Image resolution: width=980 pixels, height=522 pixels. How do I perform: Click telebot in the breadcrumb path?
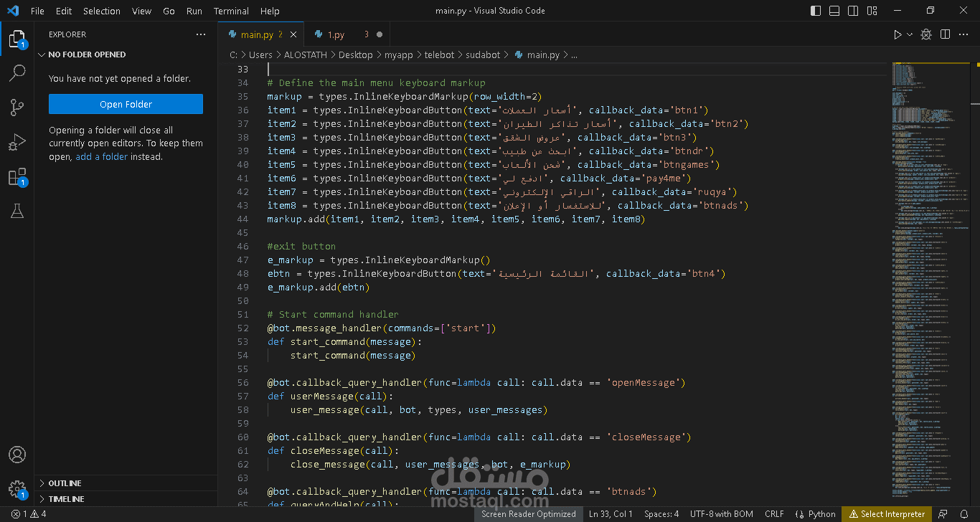click(440, 54)
